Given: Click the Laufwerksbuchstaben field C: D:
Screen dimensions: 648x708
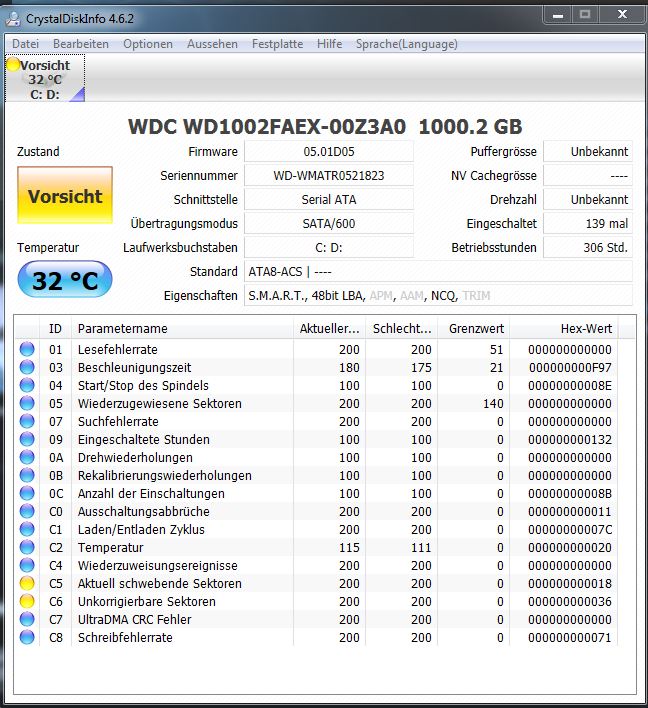Looking at the screenshot, I should pos(329,247).
